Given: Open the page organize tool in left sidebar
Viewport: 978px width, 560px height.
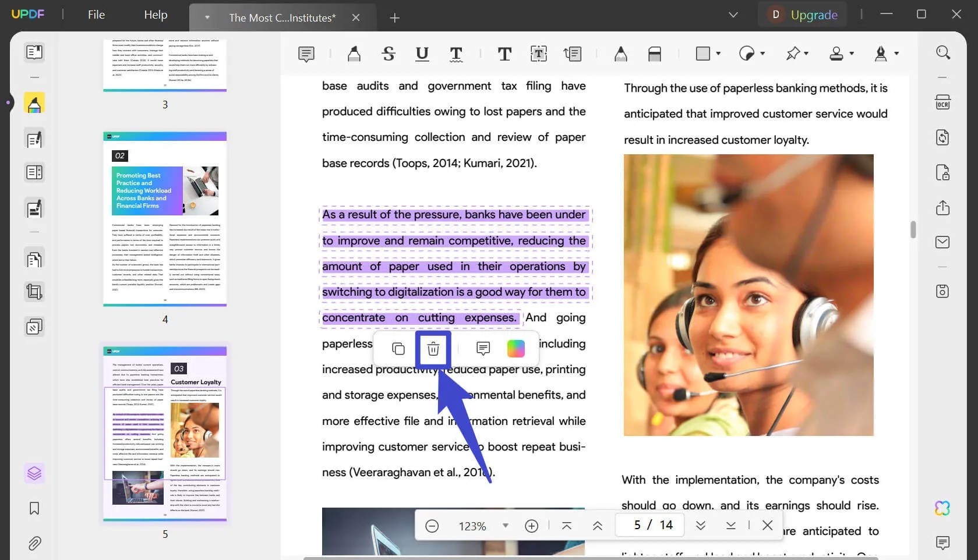Looking at the screenshot, I should [34, 258].
